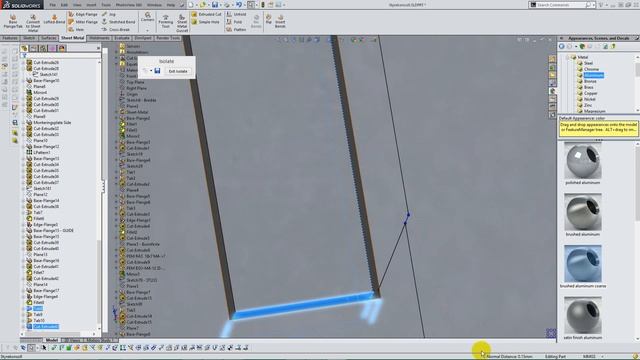The width and height of the screenshot is (640, 360).
Task: Open FeatureManager design tree tab icon
Action: point(24,48)
